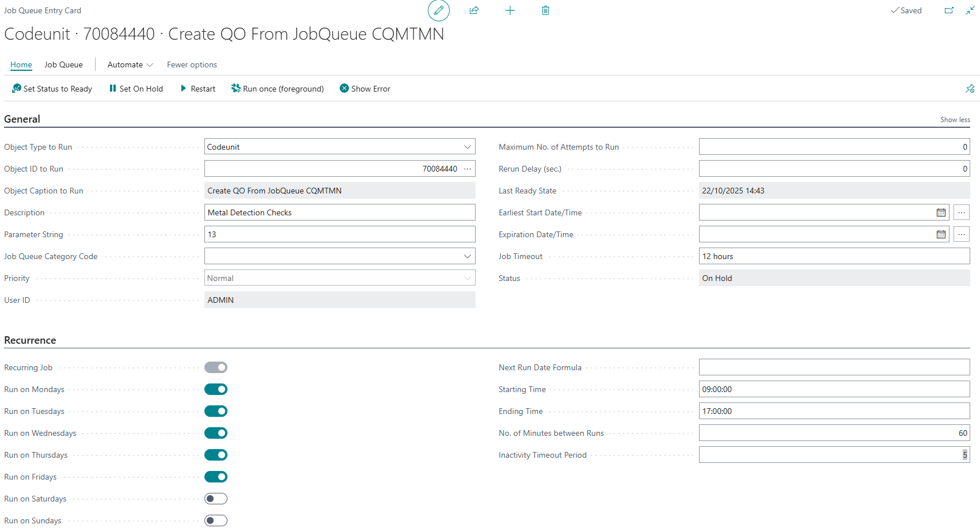This screenshot has height=532, width=980.
Task: Select the Home tab
Action: 21,64
